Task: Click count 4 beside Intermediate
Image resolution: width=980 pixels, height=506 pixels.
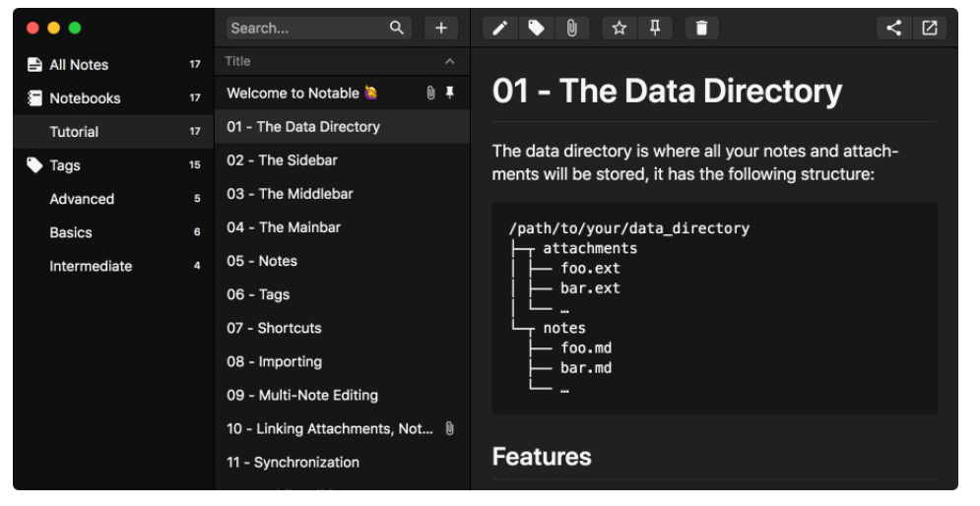Action: [x=197, y=266]
